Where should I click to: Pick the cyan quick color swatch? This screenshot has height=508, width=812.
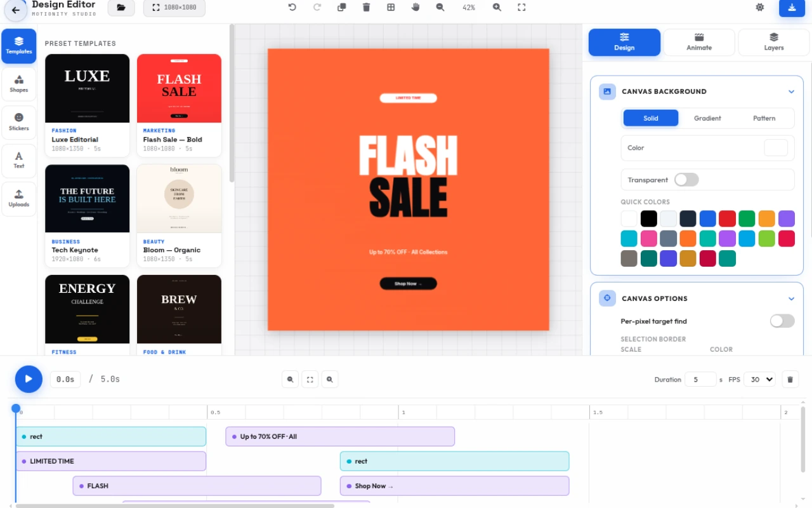coord(629,239)
